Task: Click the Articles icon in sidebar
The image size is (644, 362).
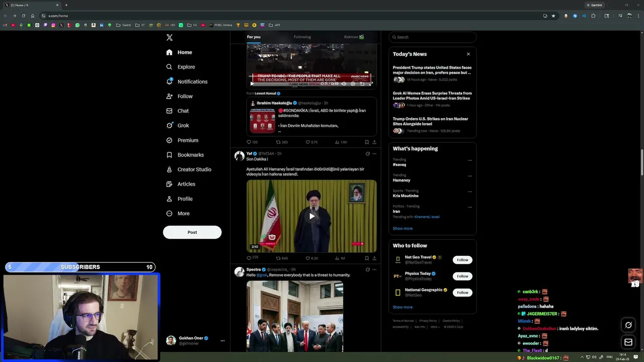Action: (x=169, y=184)
